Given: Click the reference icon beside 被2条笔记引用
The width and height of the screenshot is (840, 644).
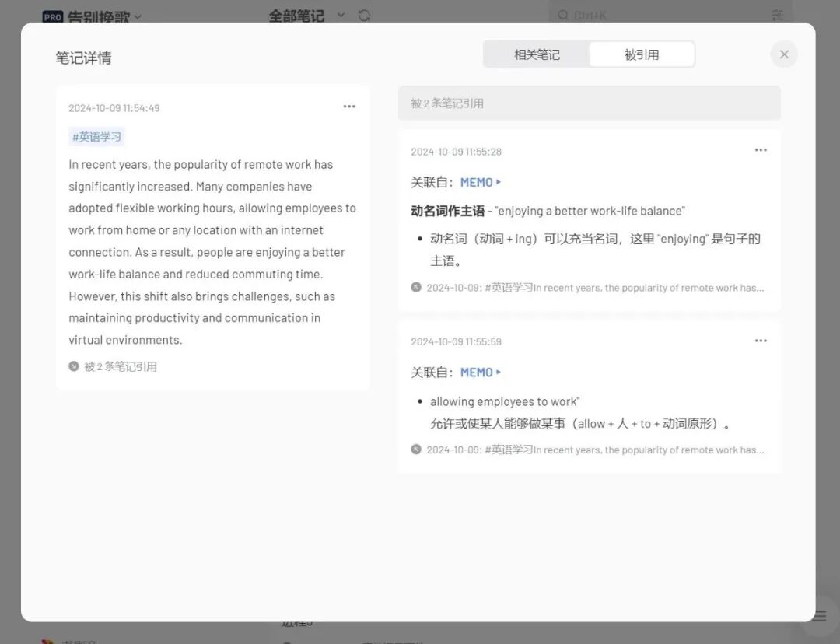Looking at the screenshot, I should tap(74, 366).
